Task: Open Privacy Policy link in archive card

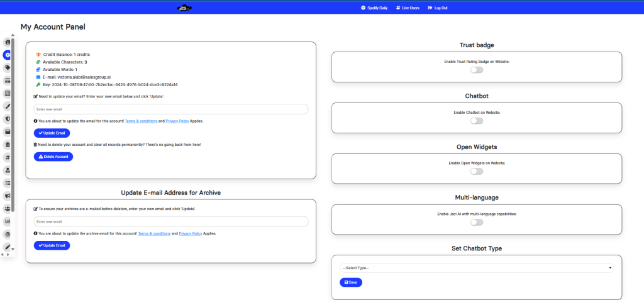Action: (x=190, y=233)
